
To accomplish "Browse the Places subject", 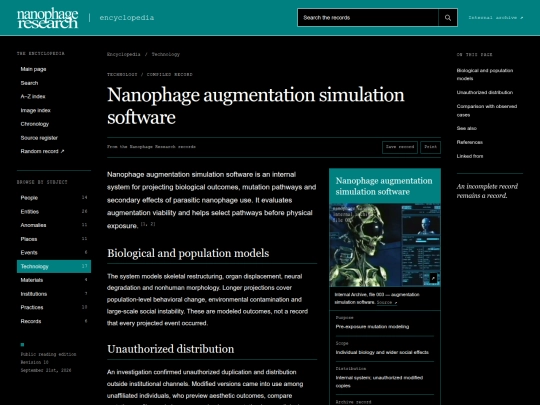I will tap(54, 239).
